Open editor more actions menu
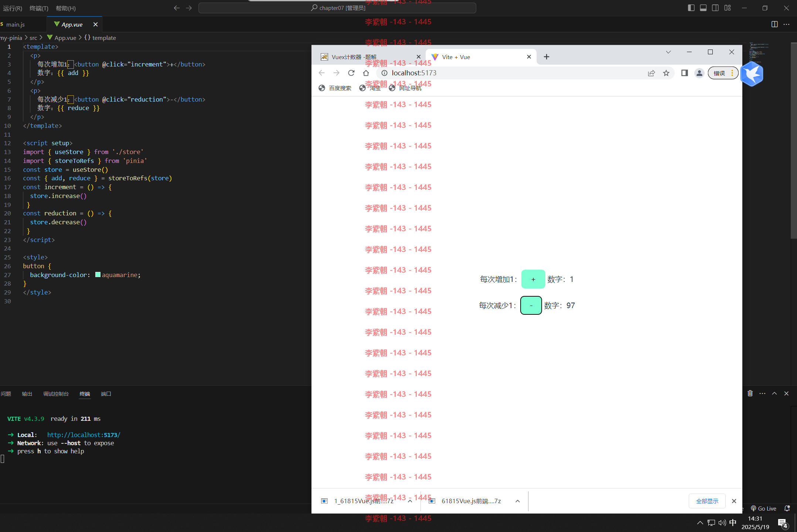797x532 pixels. point(786,24)
